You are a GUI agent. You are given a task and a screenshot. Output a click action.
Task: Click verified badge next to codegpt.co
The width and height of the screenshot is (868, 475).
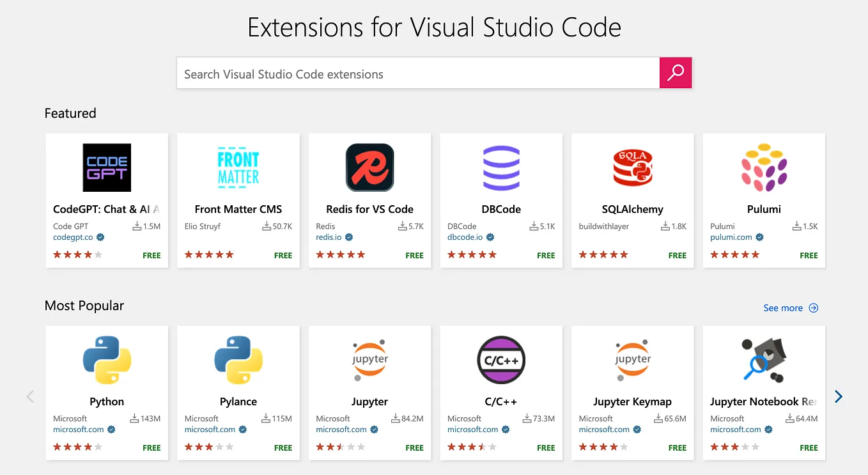pyautogui.click(x=100, y=237)
